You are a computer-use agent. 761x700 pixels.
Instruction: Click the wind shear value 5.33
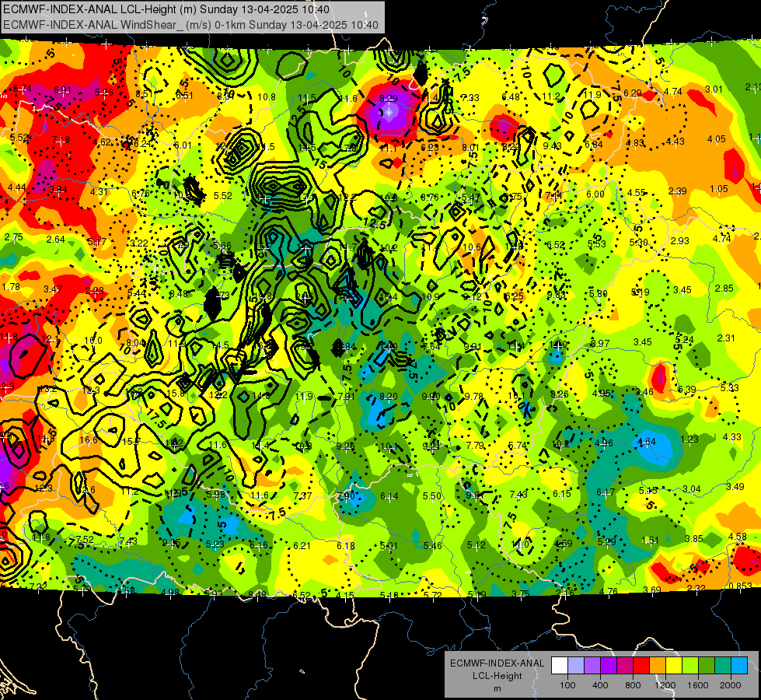click(729, 387)
